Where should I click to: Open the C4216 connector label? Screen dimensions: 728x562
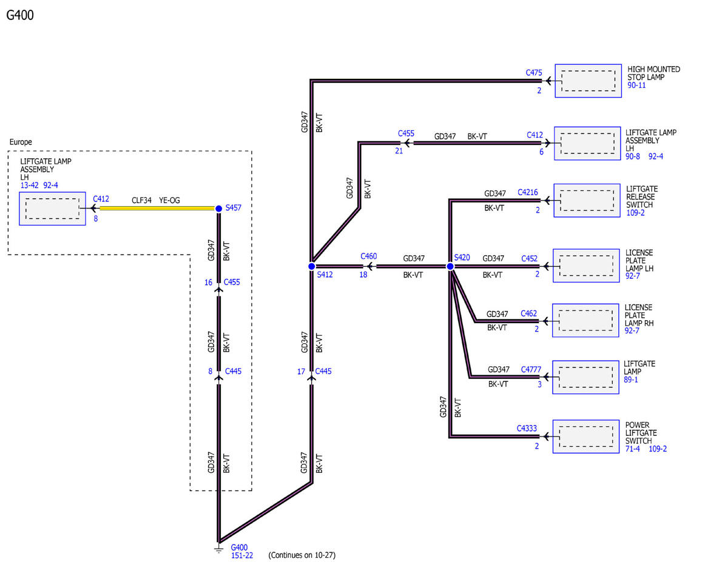point(528,192)
